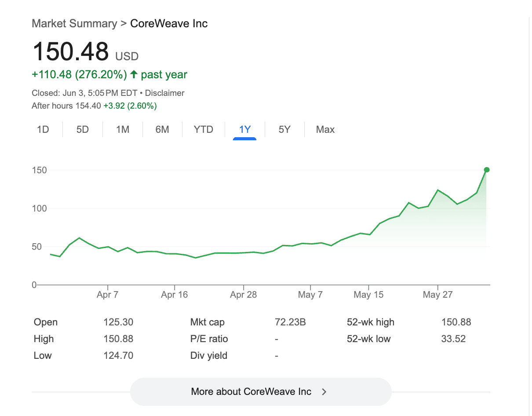
Task: Switch chart to 1D range
Action: click(x=43, y=130)
